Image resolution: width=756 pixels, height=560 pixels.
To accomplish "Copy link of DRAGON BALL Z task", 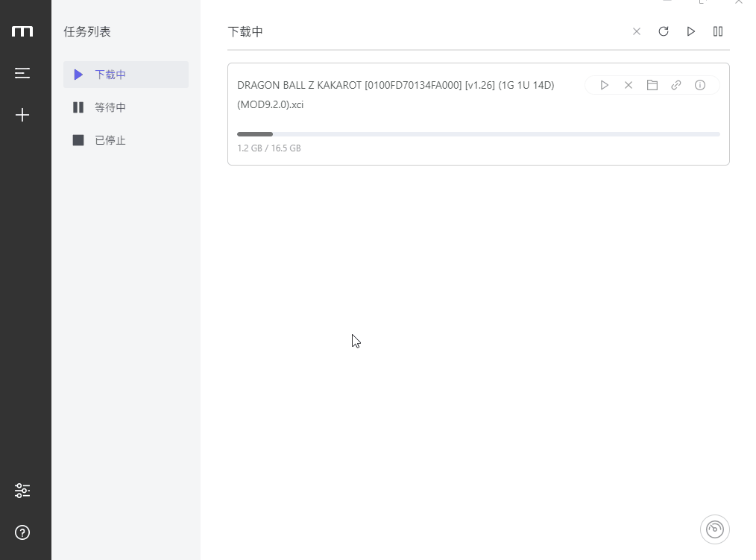I will click(676, 85).
